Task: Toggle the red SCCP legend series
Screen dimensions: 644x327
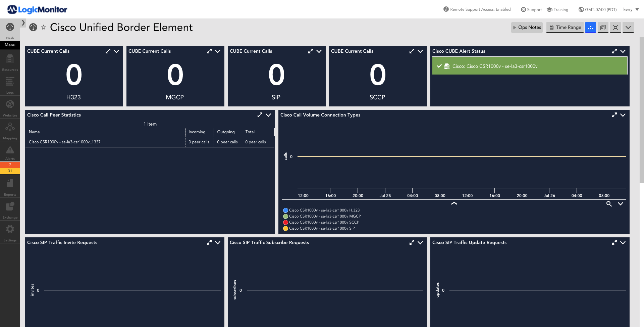Action: 321,222
